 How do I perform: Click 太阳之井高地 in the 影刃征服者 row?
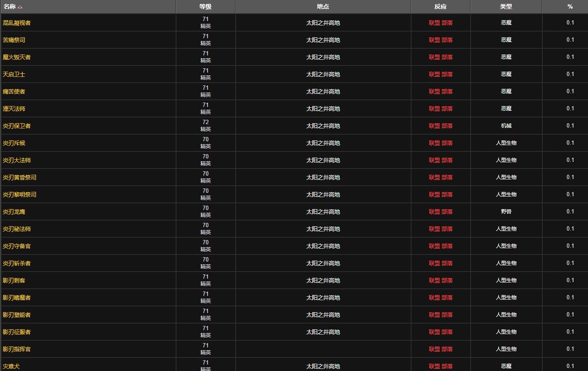[323, 332]
